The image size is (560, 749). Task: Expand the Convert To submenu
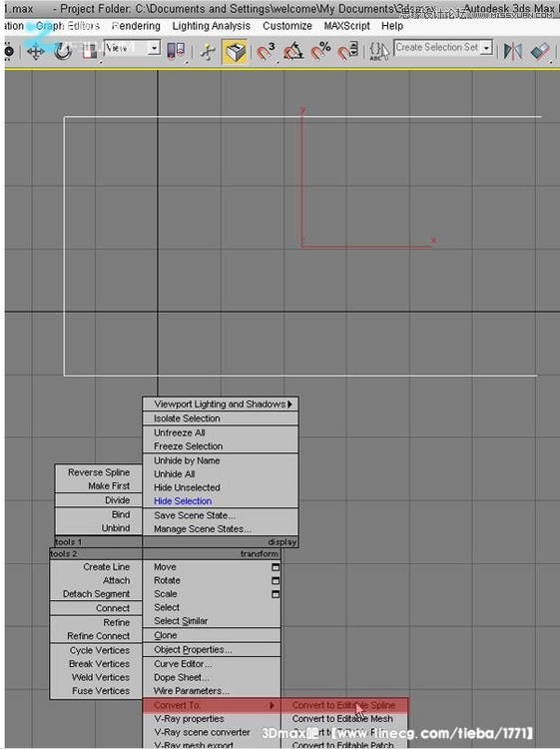212,705
